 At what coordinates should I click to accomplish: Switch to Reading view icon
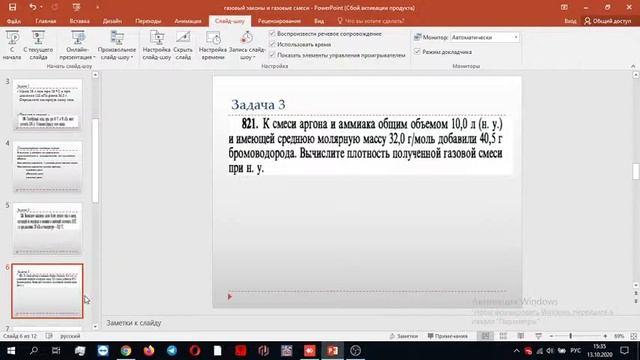click(x=521, y=336)
